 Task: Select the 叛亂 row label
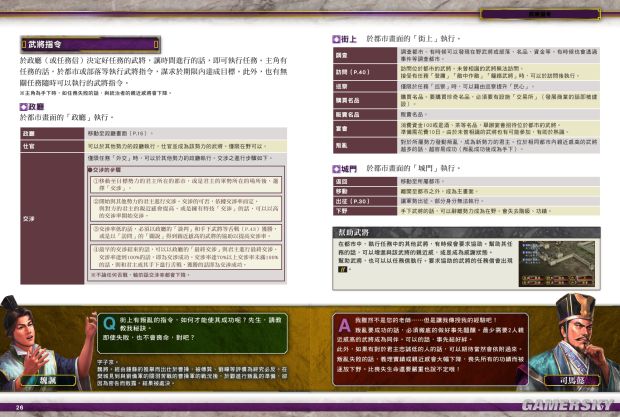(x=365, y=145)
